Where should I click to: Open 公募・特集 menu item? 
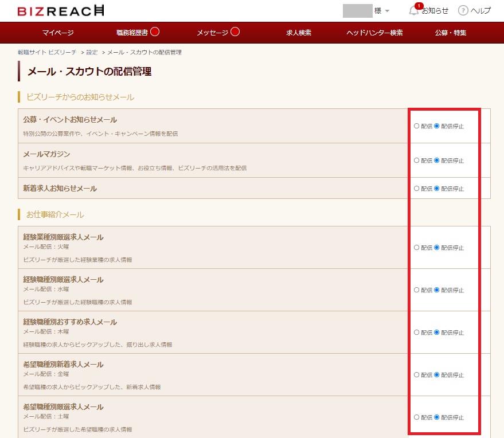pos(451,33)
